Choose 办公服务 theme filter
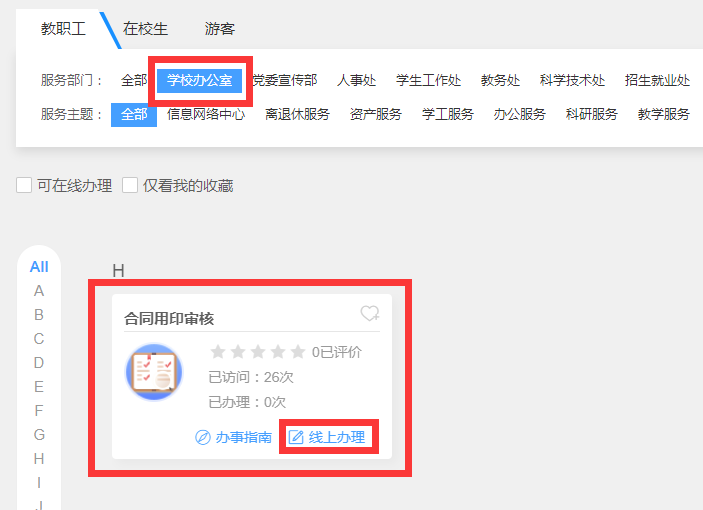The width and height of the screenshot is (703, 510). [x=520, y=114]
